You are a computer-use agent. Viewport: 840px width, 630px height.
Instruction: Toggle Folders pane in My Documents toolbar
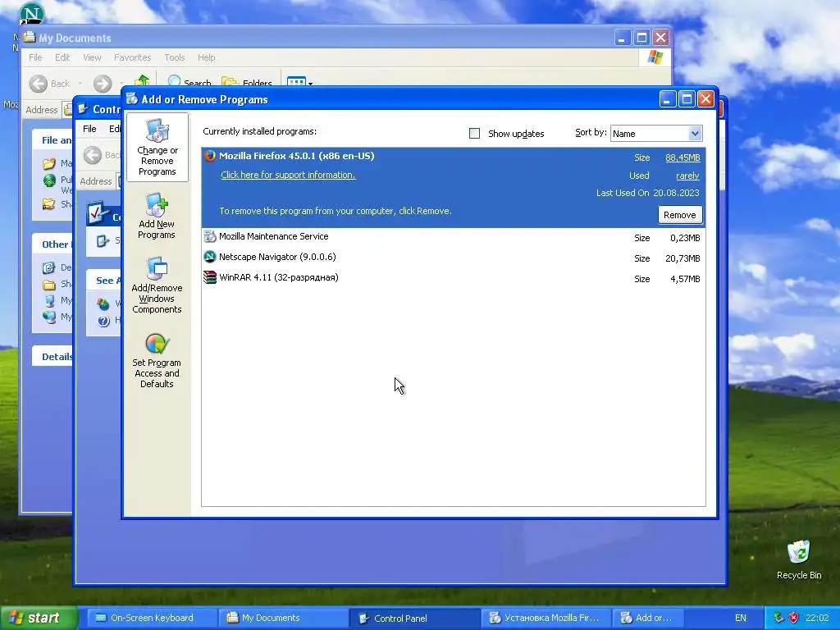click(246, 81)
